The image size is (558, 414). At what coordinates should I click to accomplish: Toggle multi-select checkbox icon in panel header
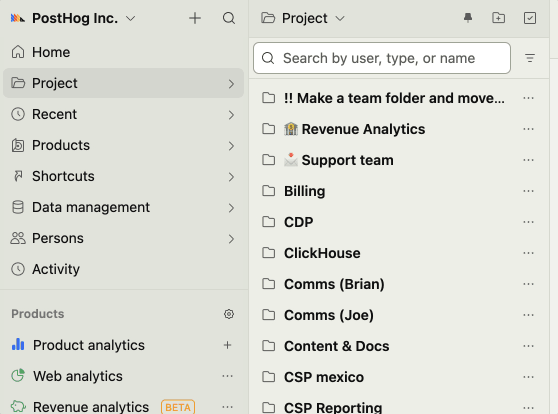coord(530,18)
